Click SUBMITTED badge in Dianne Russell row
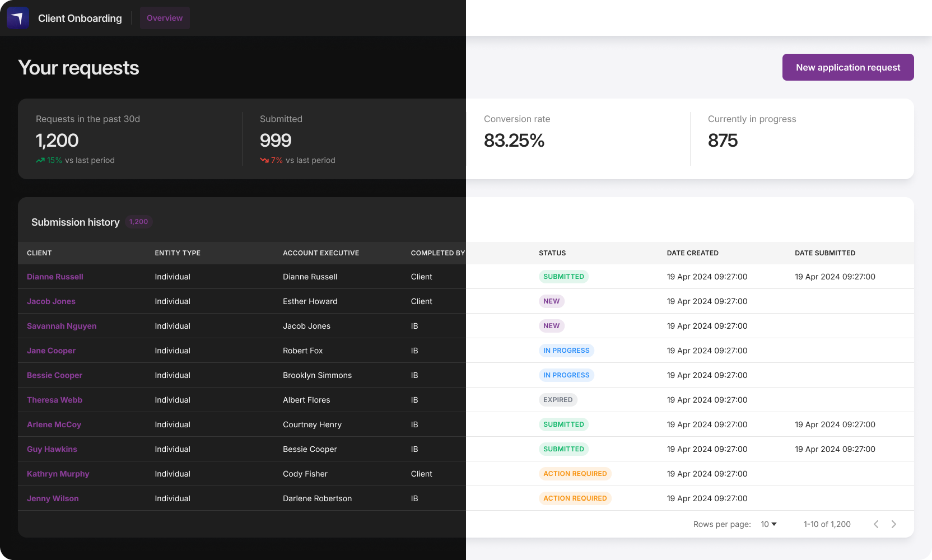932x560 pixels. coord(563,277)
